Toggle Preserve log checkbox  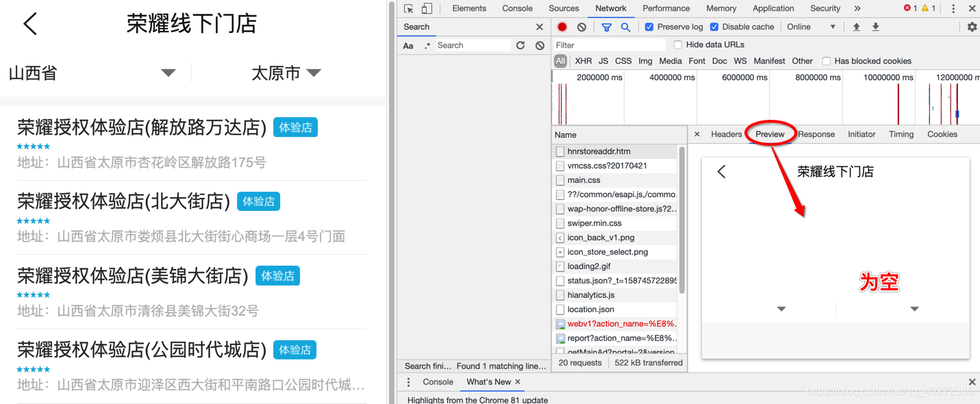coord(649,27)
